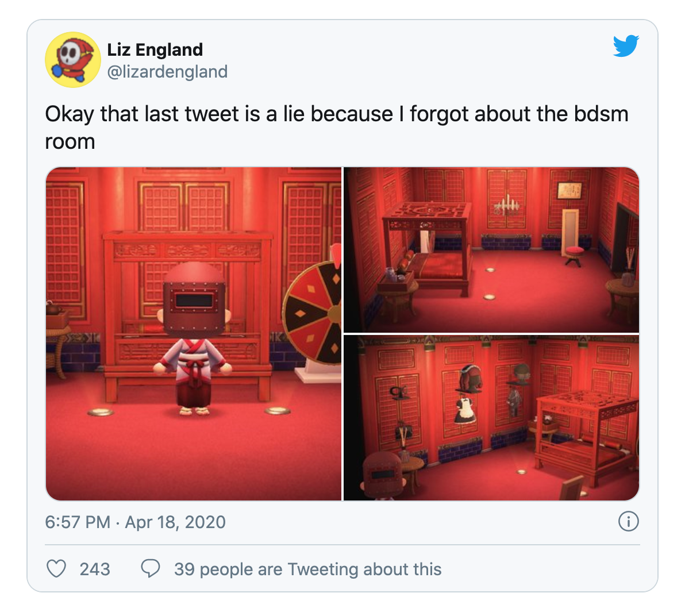Open bottom-right photo with wall costumes
This screenshot has height=616, width=685.
click(x=491, y=418)
